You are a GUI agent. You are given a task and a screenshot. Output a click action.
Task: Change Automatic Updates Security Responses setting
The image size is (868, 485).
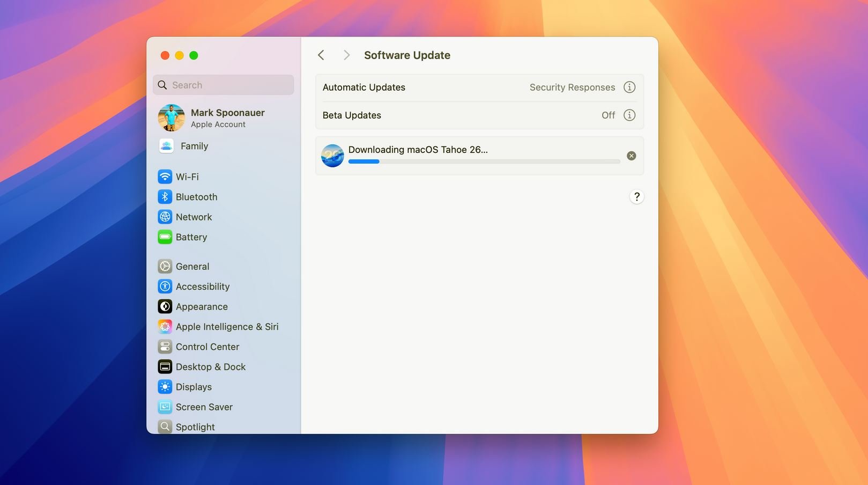[x=572, y=87]
